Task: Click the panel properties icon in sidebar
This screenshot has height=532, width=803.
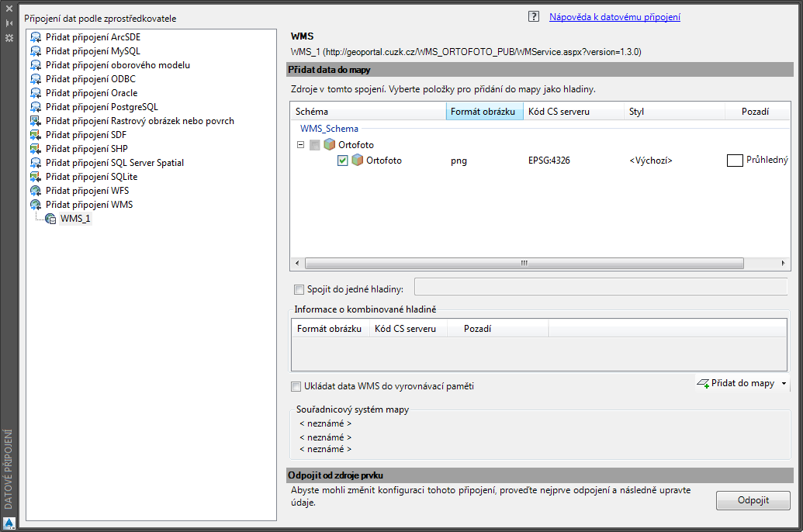Action: [x=9, y=37]
